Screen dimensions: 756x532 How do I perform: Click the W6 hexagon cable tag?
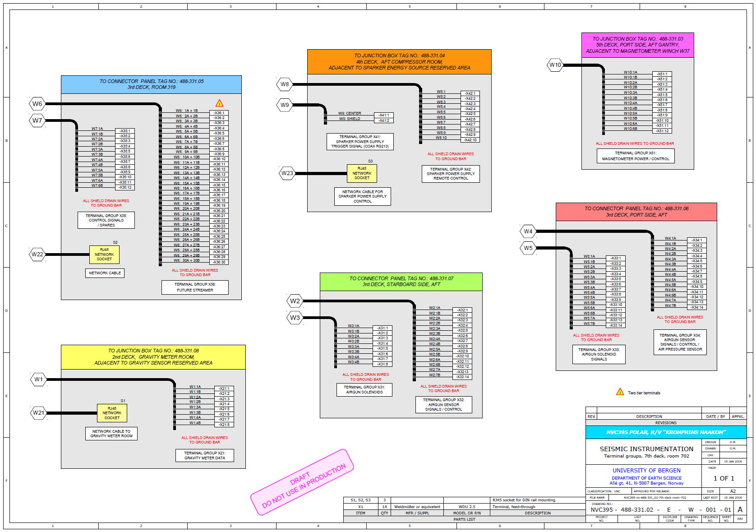(37, 104)
